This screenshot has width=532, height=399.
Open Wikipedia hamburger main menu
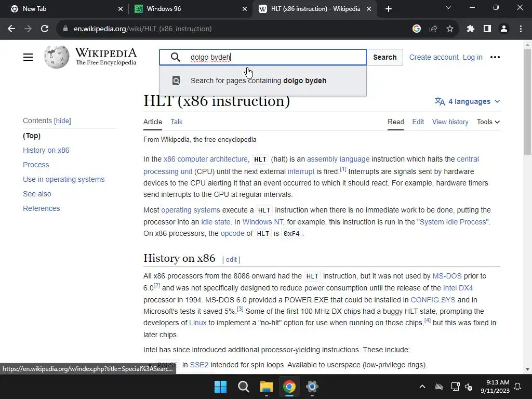tap(28, 57)
